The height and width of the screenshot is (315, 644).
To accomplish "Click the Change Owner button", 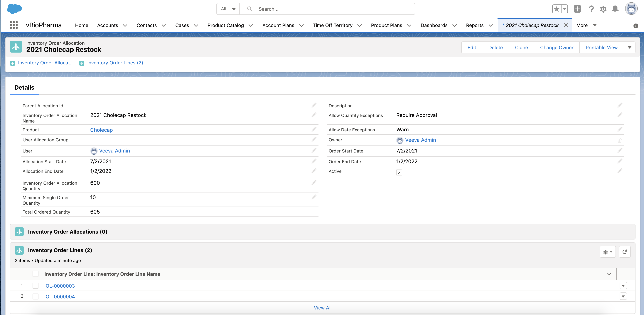I will pyautogui.click(x=557, y=48).
